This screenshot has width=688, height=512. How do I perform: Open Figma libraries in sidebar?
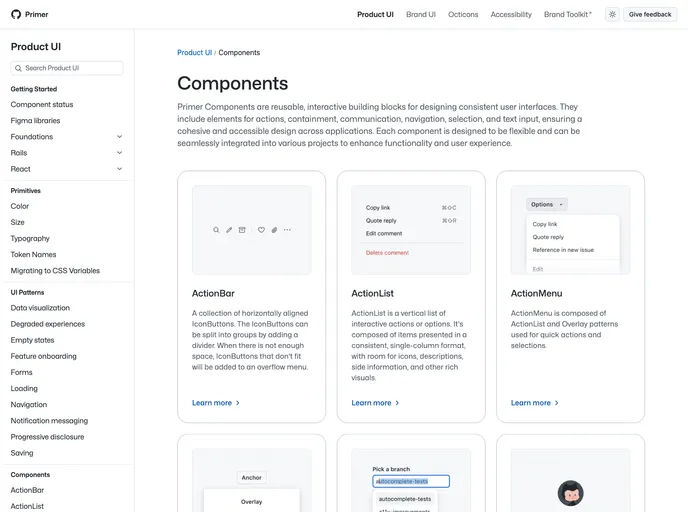[x=35, y=121]
